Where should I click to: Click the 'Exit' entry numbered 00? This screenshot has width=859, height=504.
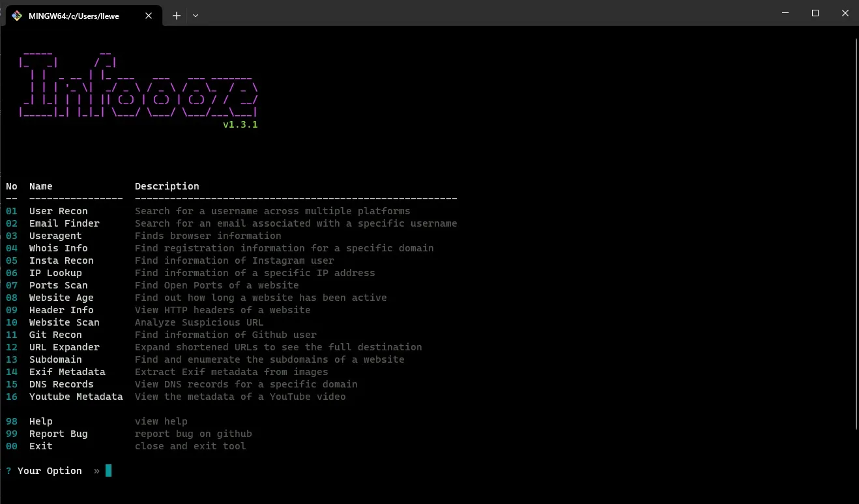tap(40, 446)
